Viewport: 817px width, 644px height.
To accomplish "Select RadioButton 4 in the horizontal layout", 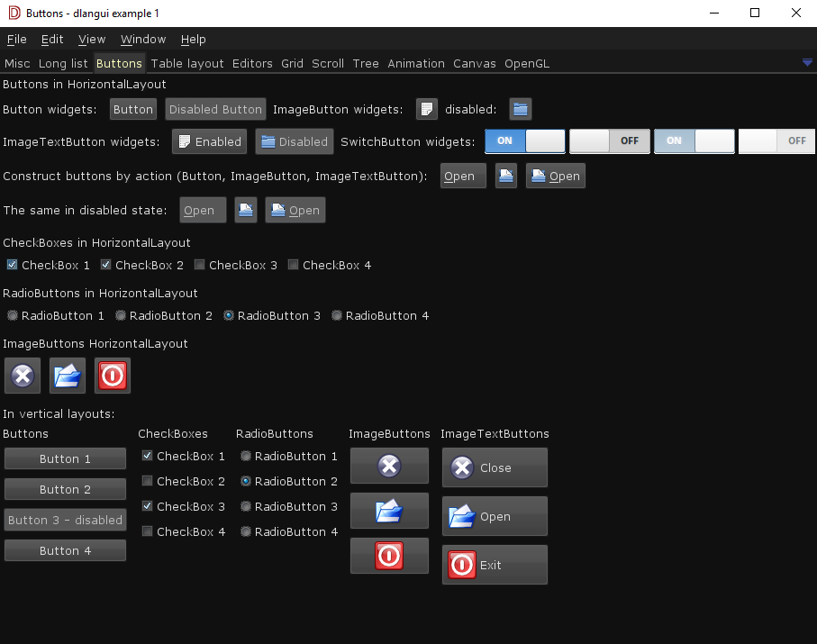I will coord(337,316).
